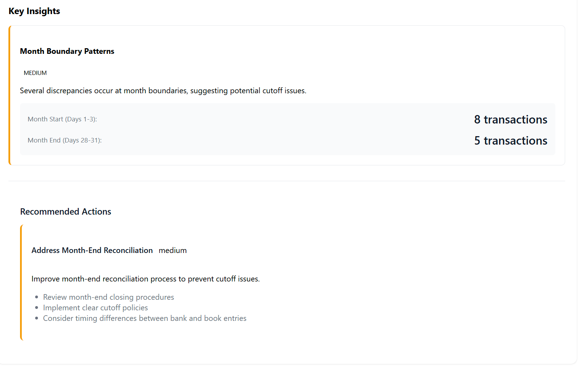Click the Month End (Days 28-31) label

click(x=65, y=140)
